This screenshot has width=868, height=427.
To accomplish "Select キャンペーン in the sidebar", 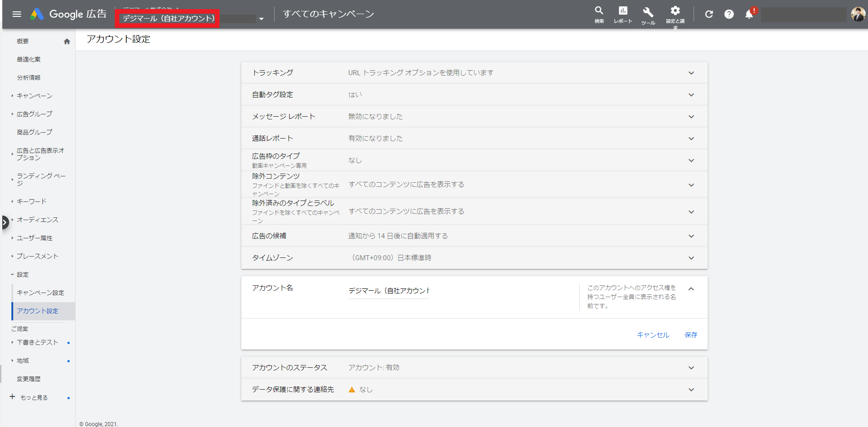I will [x=35, y=96].
